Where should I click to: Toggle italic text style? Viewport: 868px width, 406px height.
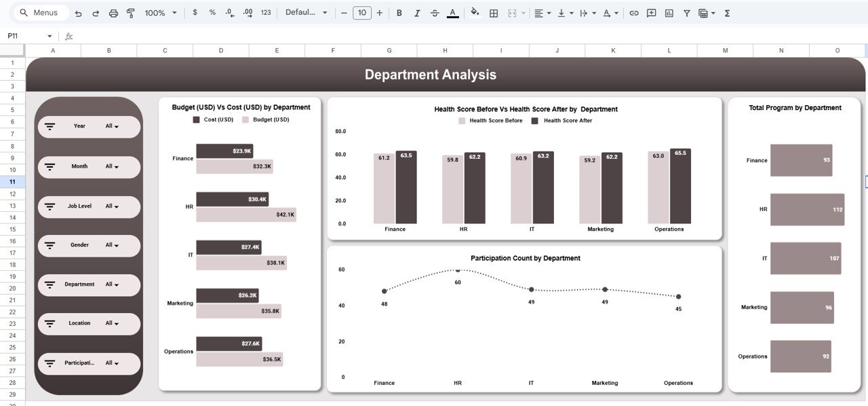point(416,13)
